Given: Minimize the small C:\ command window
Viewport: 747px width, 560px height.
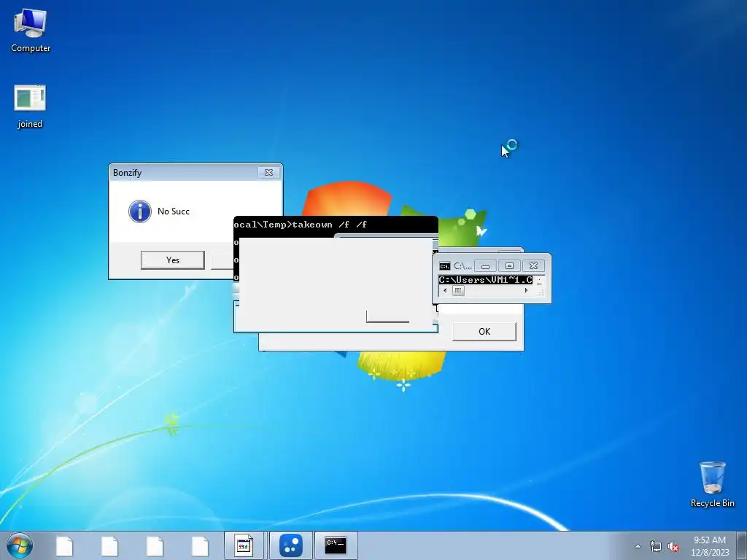Looking at the screenshot, I should tap(485, 265).
